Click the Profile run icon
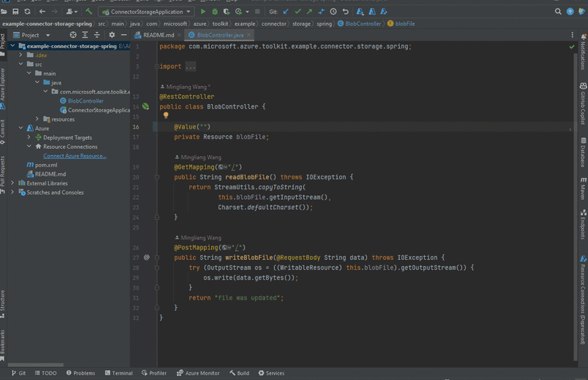 coord(239,11)
